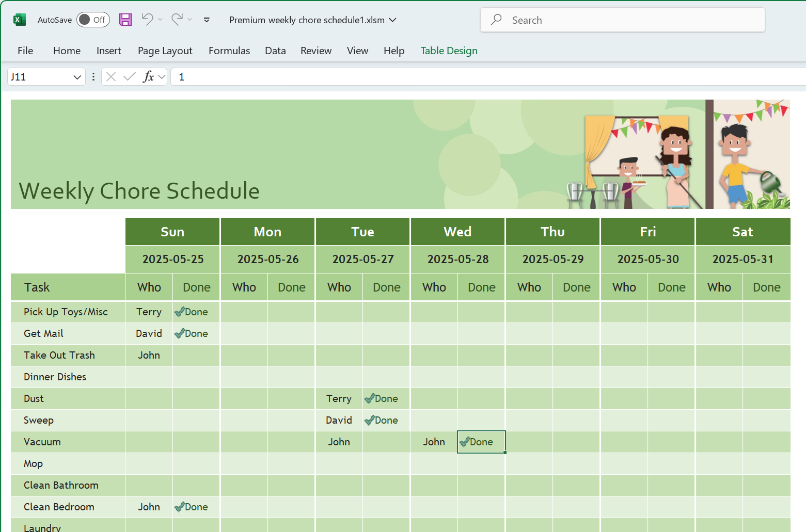Screen dimensions: 806x532
Task: Select the Clean Bathroom task cell
Action: click(68, 485)
